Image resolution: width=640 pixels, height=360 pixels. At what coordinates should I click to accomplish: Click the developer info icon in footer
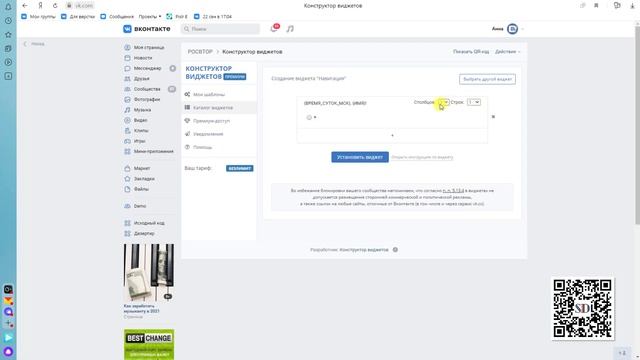point(395,250)
